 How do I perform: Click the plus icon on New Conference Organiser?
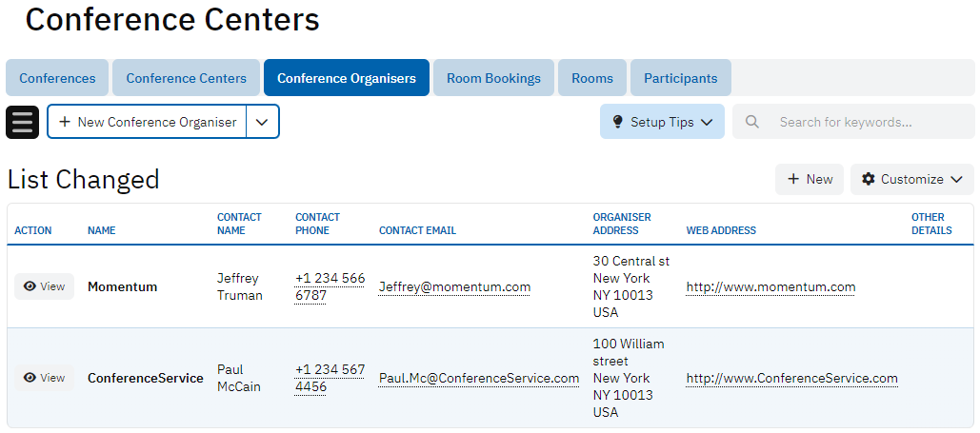pyautogui.click(x=65, y=122)
